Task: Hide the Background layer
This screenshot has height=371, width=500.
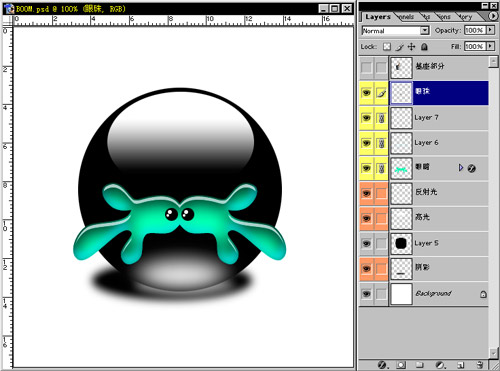Action: [366, 294]
